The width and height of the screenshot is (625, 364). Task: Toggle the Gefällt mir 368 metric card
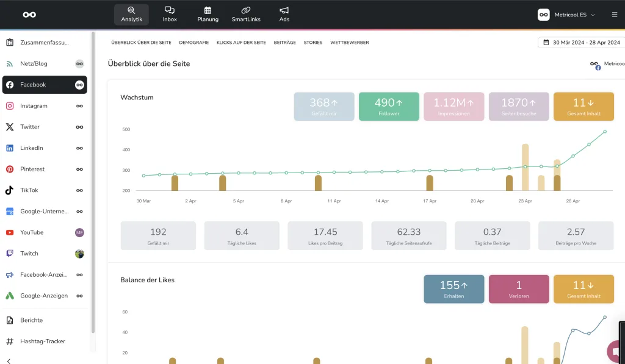tap(324, 107)
